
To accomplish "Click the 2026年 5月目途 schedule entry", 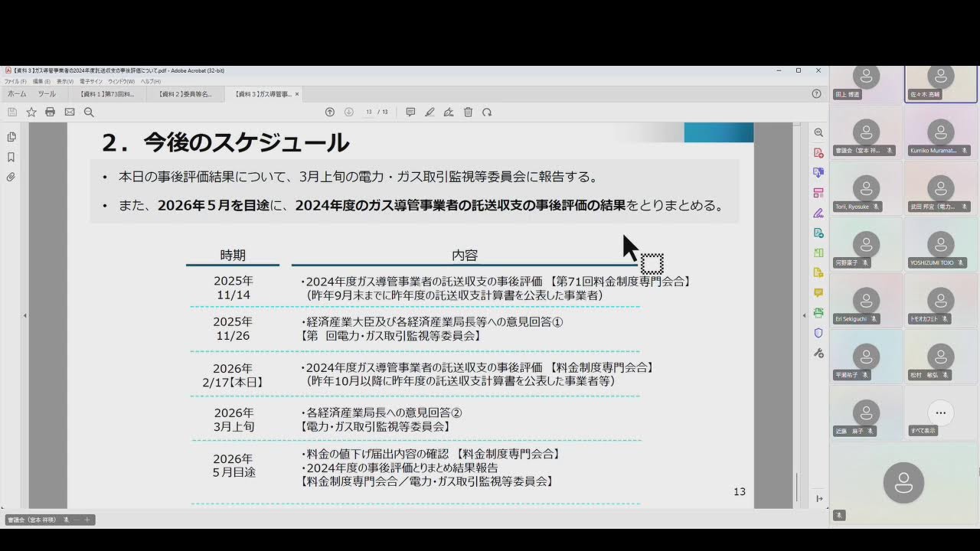I will (x=234, y=465).
